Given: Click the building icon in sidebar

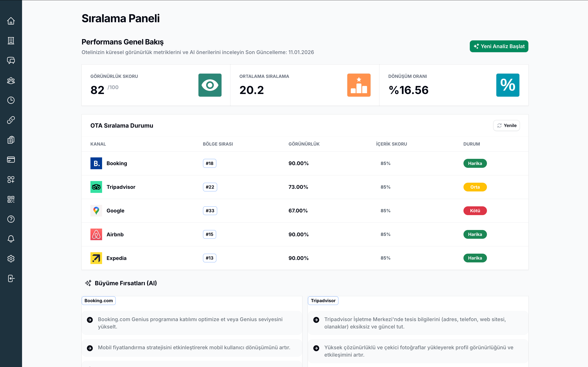Looking at the screenshot, I should point(11,41).
